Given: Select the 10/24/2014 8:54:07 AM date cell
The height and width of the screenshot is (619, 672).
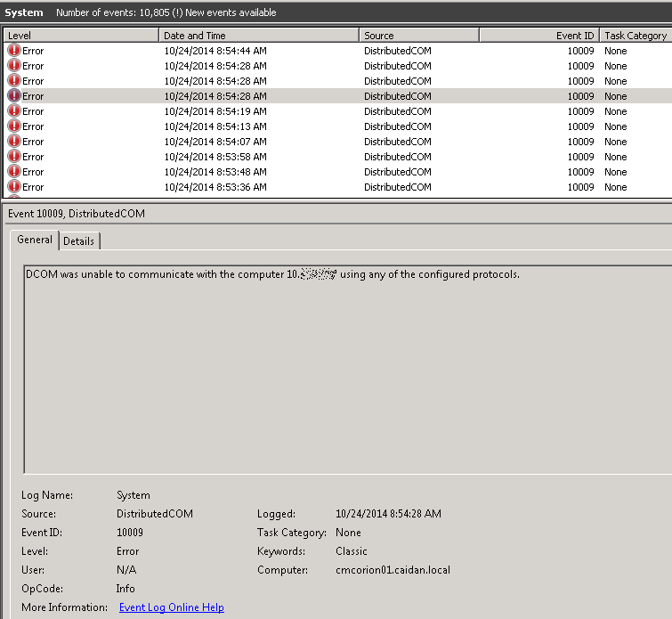Looking at the screenshot, I should [215, 141].
